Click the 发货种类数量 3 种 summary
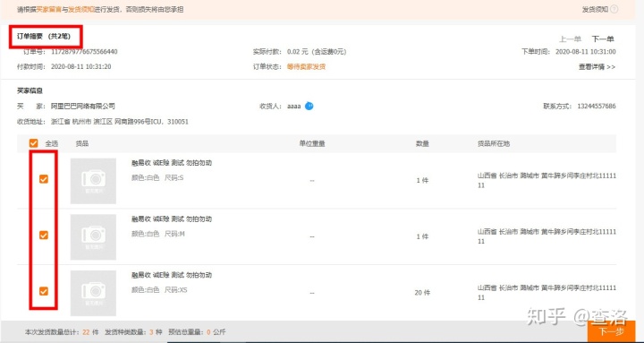 tap(133, 332)
